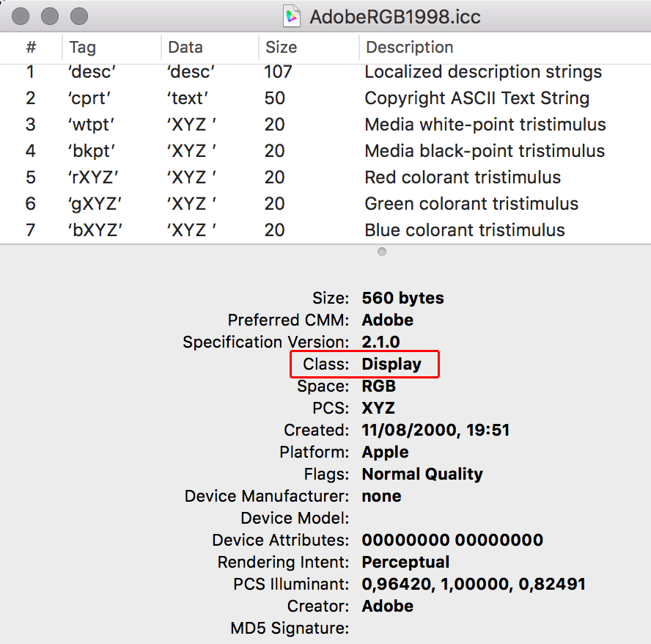This screenshot has width=651, height=644.
Task: Click the Space value RGB
Action: click(378, 386)
